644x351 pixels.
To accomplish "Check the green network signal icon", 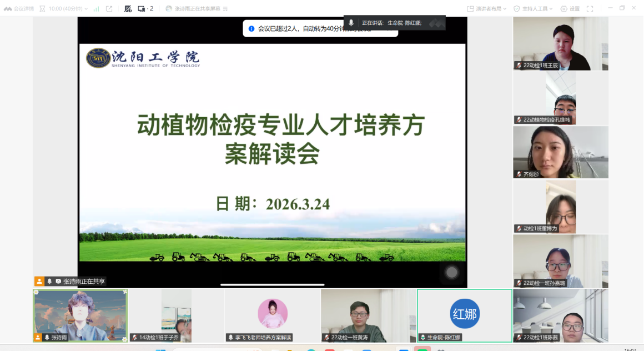I will (96, 9).
